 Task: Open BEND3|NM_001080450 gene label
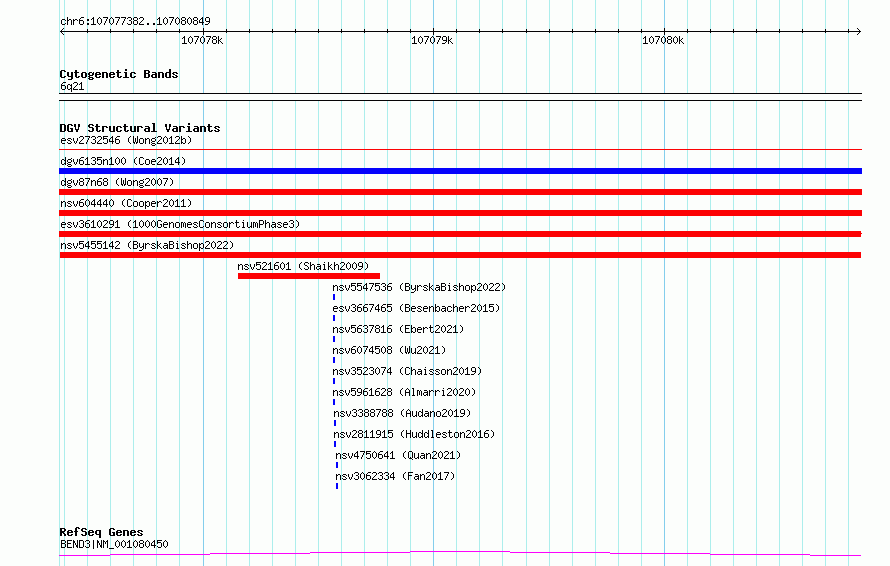114,544
